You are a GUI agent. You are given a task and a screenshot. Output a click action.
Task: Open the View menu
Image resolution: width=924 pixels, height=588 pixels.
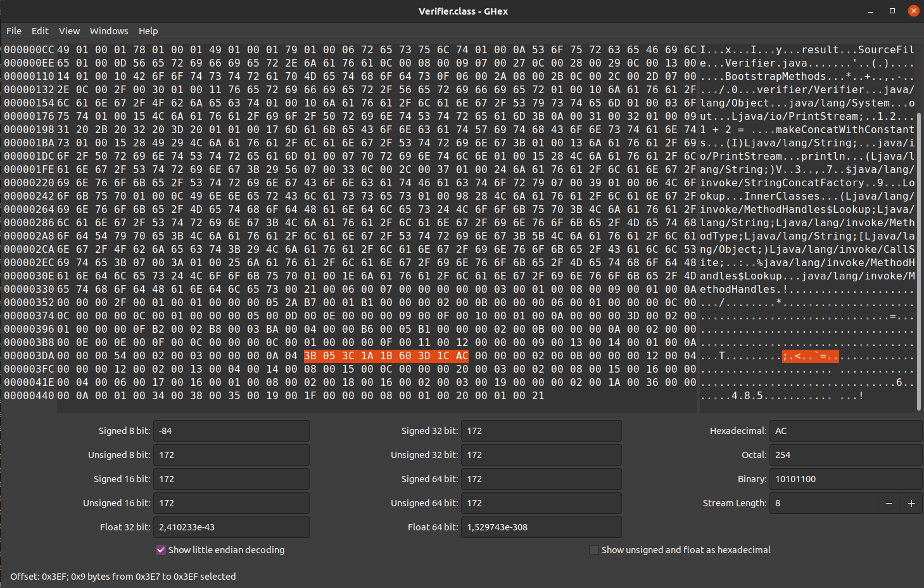point(69,31)
